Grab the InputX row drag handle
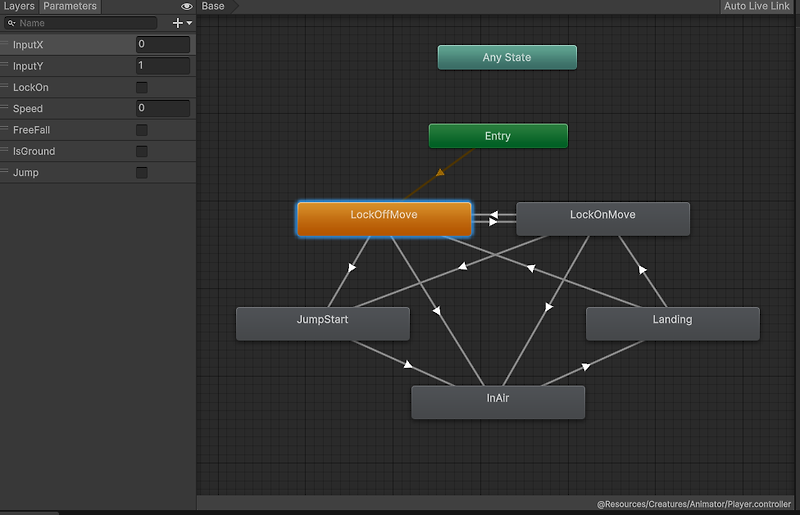This screenshot has width=800, height=515. [5, 44]
